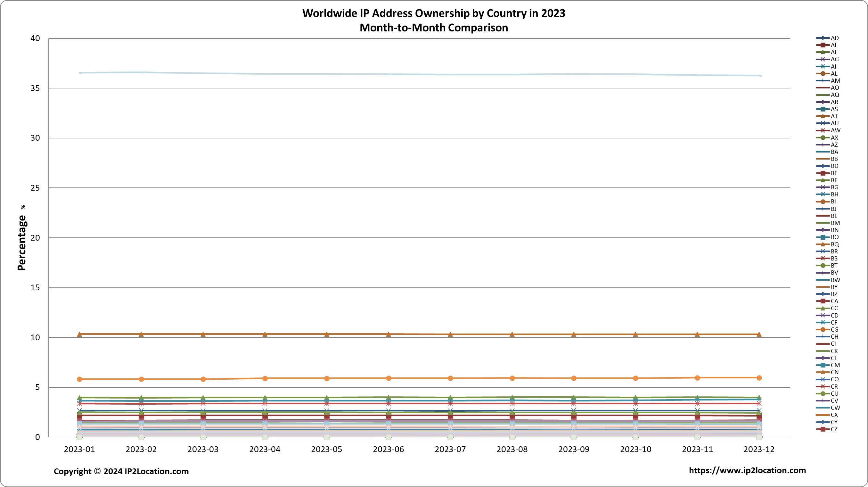Click the CH legend entry

827,337
